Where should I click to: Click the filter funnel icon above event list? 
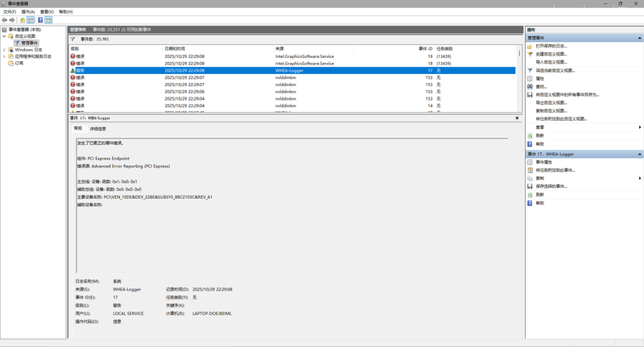click(74, 38)
